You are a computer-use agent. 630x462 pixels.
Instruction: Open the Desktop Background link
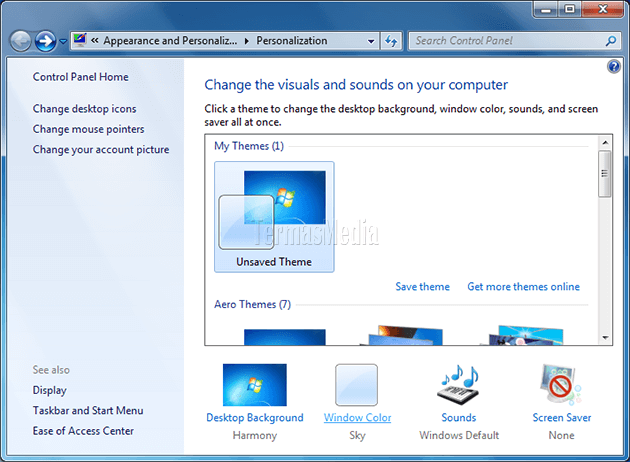point(255,418)
